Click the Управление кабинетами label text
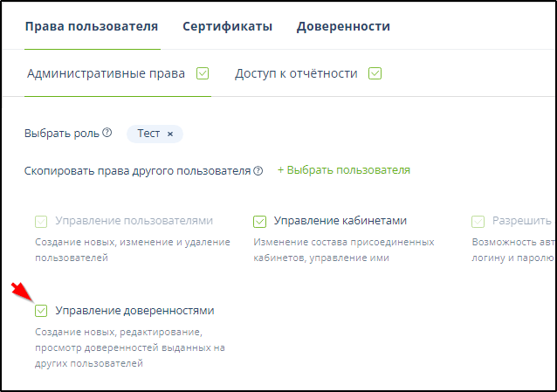 (340, 221)
